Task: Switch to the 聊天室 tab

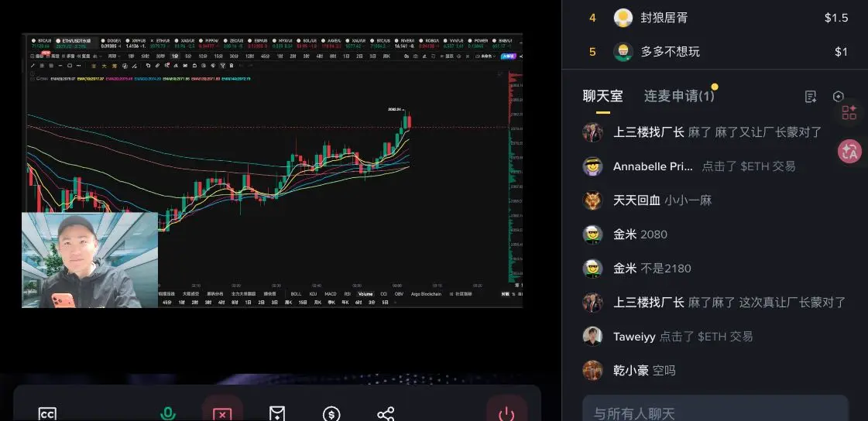Action: tap(603, 96)
